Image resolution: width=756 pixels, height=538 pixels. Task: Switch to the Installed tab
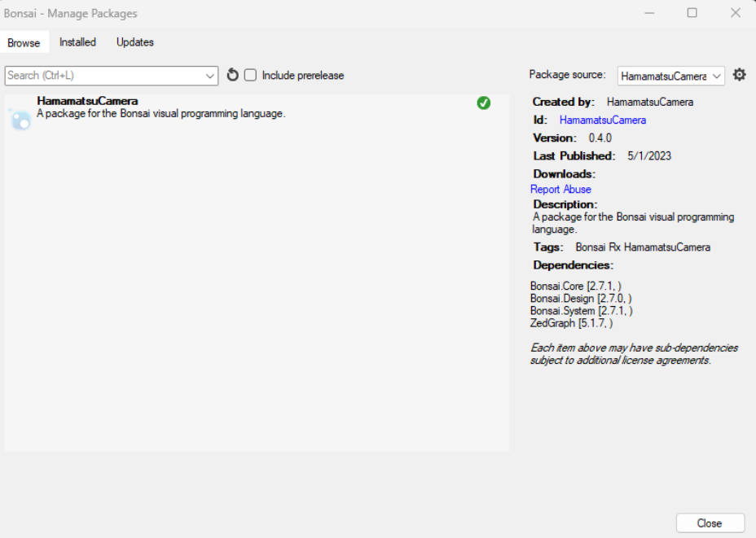(77, 42)
